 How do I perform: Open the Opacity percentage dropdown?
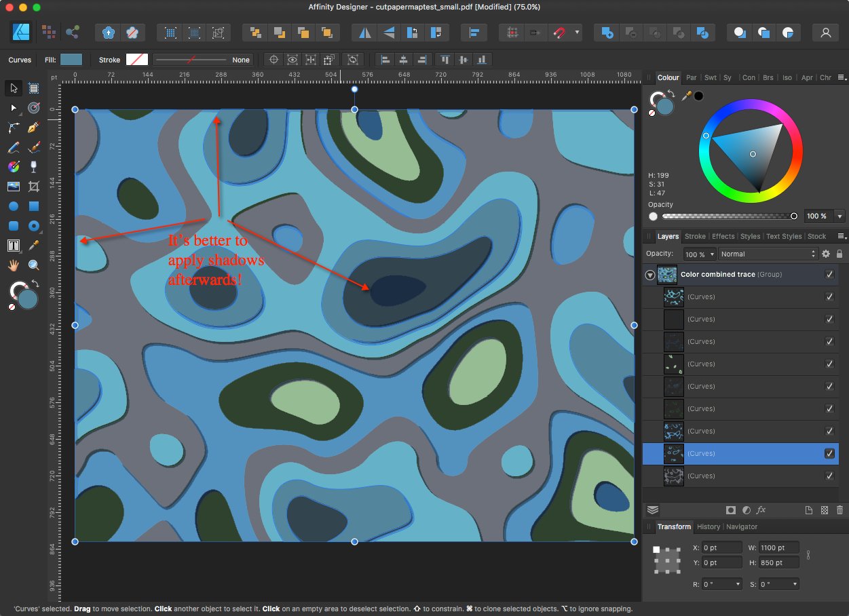699,254
